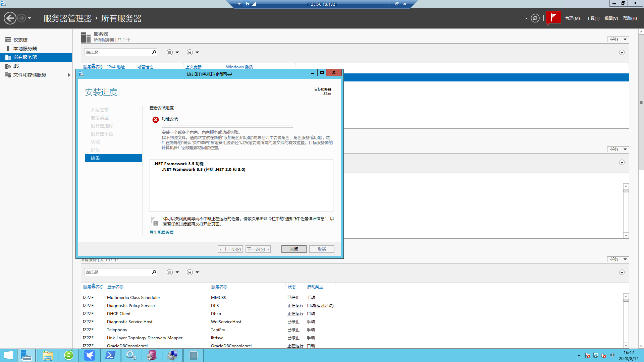The image size is (644, 362).
Task: Select IIS in the sidebar
Action: pyautogui.click(x=36, y=66)
